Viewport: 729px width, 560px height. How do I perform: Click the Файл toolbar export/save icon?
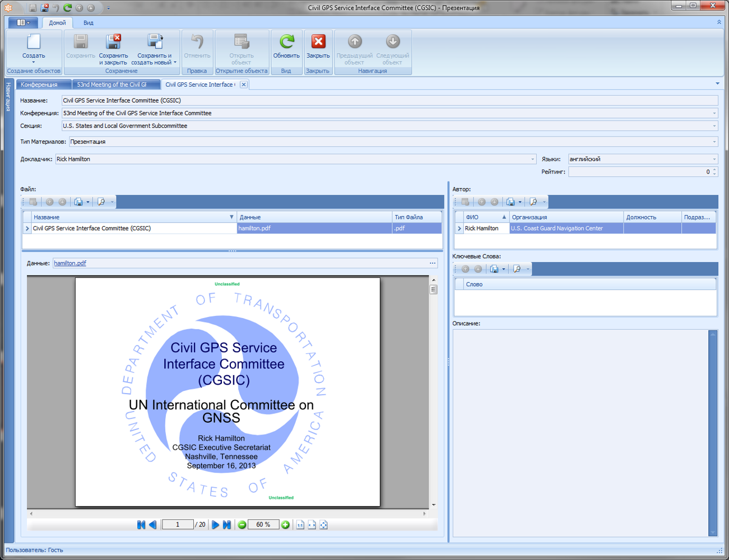coord(78,202)
